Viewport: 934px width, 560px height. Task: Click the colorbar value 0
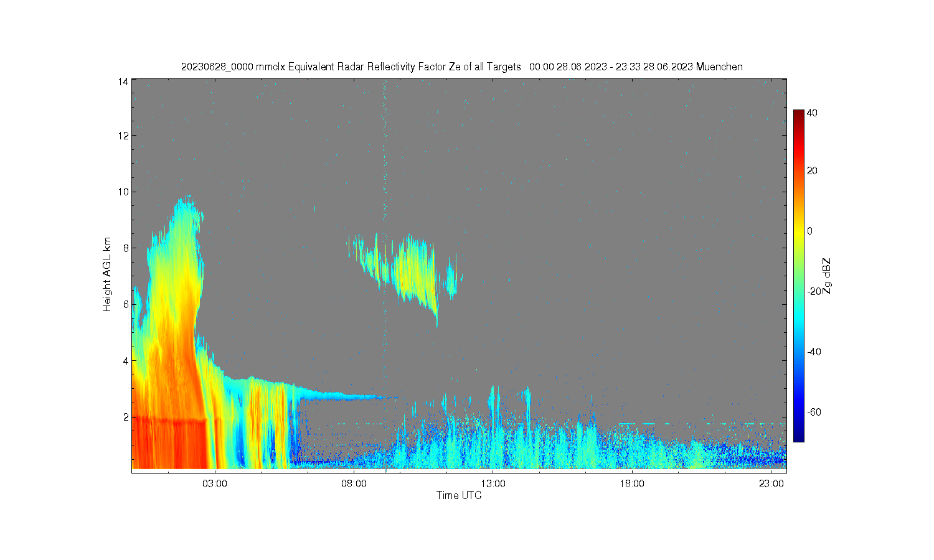(809, 231)
